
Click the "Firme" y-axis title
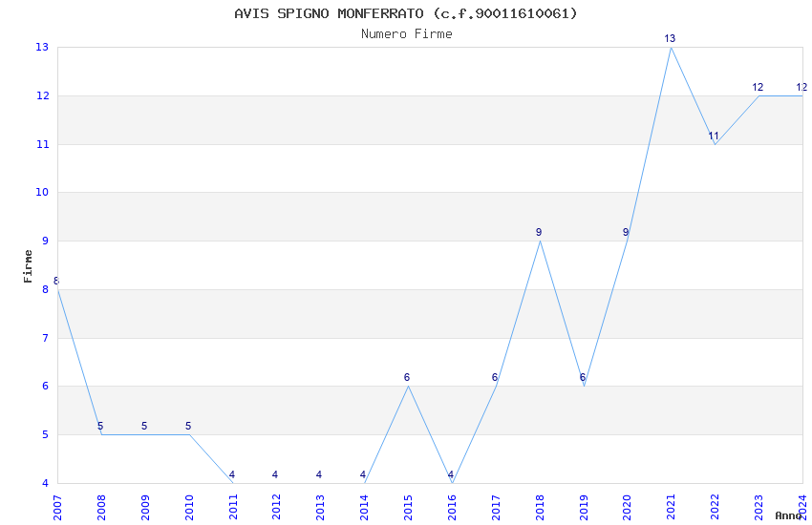pyautogui.click(x=28, y=266)
